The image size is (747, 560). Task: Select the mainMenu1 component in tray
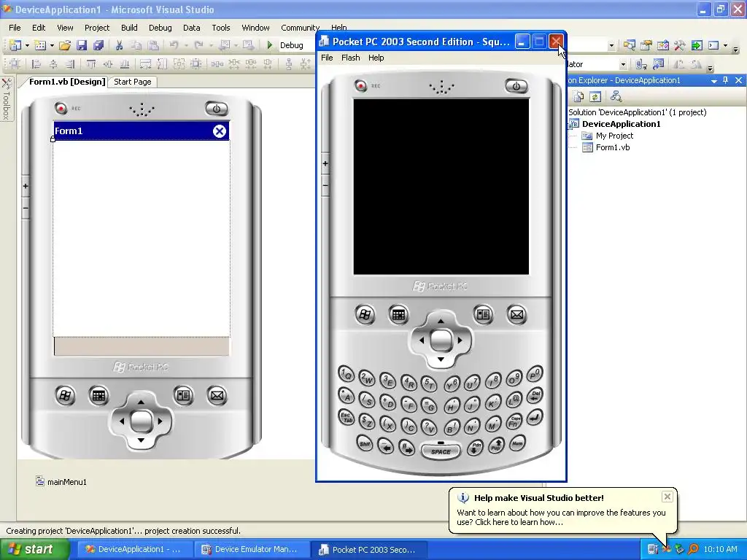click(x=61, y=482)
